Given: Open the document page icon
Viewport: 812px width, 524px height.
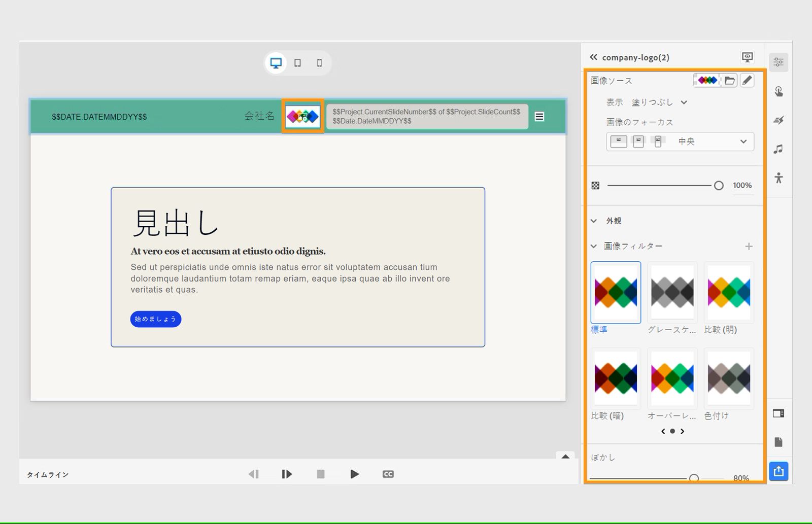Looking at the screenshot, I should tap(779, 442).
